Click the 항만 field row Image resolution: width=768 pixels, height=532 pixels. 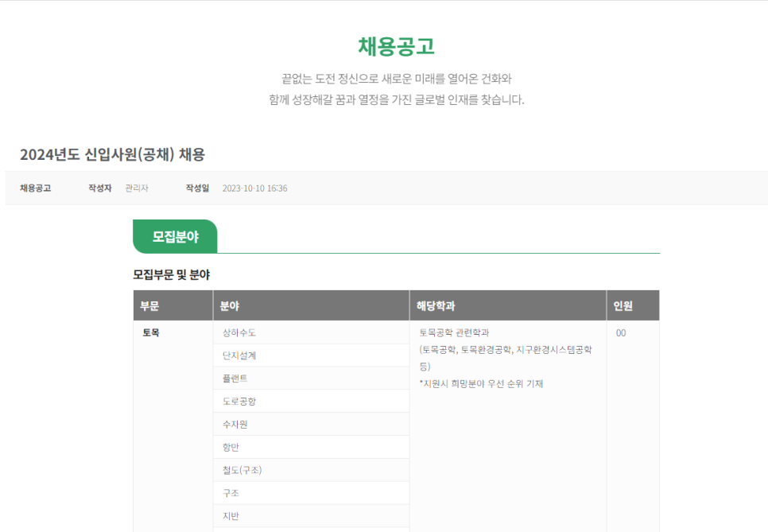pyautogui.click(x=312, y=447)
